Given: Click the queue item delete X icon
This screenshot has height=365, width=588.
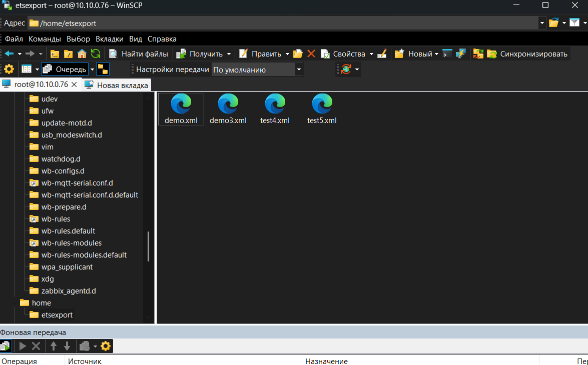Looking at the screenshot, I should 36,346.
